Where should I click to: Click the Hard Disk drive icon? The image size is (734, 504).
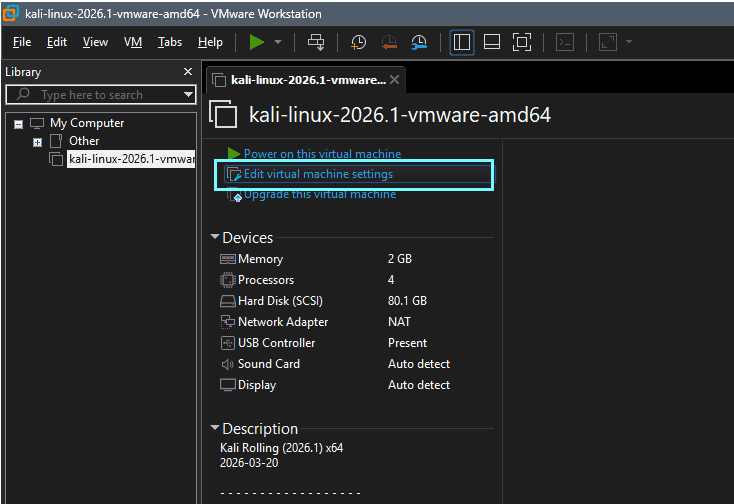coord(228,301)
